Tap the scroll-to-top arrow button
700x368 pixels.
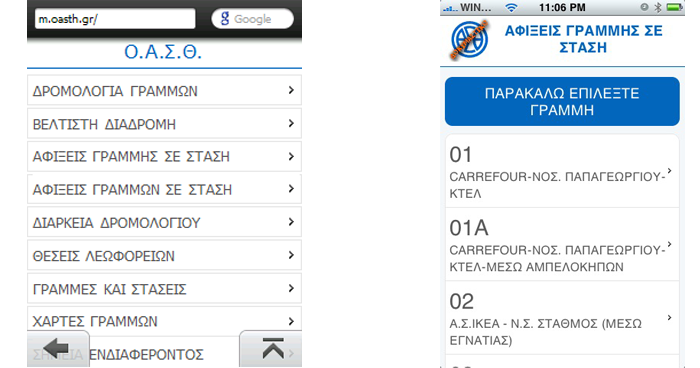[x=271, y=349]
